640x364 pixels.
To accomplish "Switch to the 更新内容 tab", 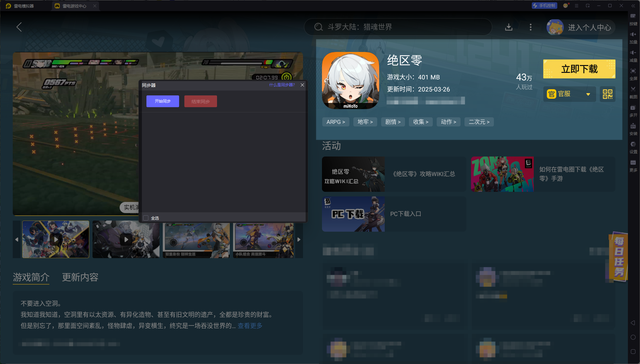I will [80, 277].
